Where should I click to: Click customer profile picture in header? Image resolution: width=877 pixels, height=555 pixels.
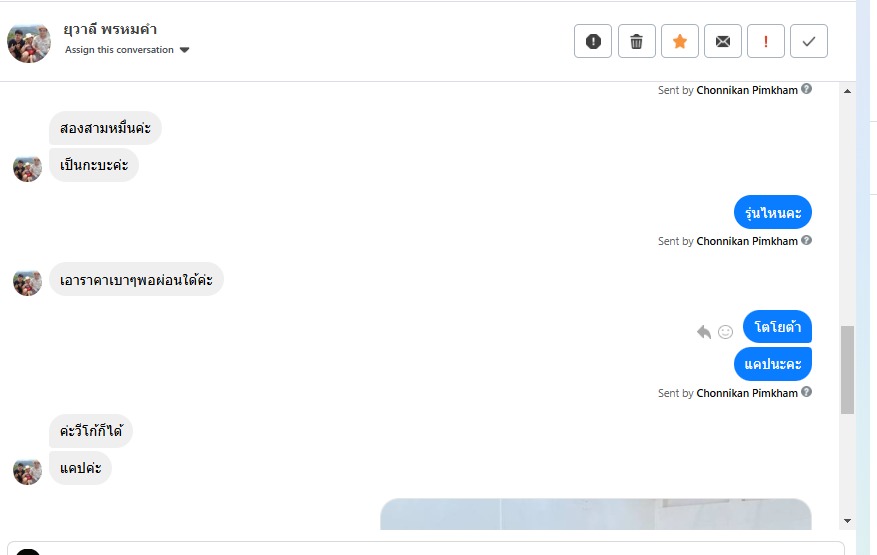point(29,42)
